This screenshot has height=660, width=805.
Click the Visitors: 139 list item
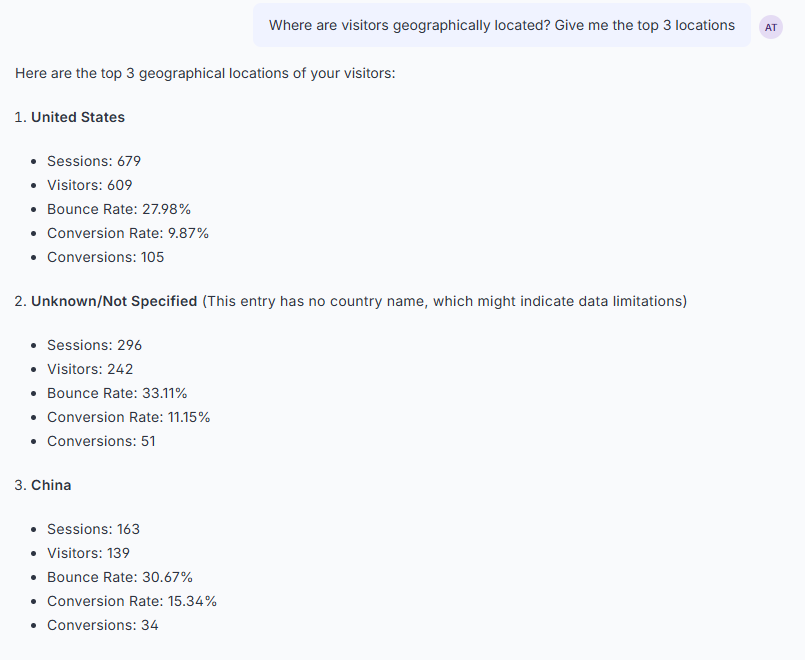(88, 553)
